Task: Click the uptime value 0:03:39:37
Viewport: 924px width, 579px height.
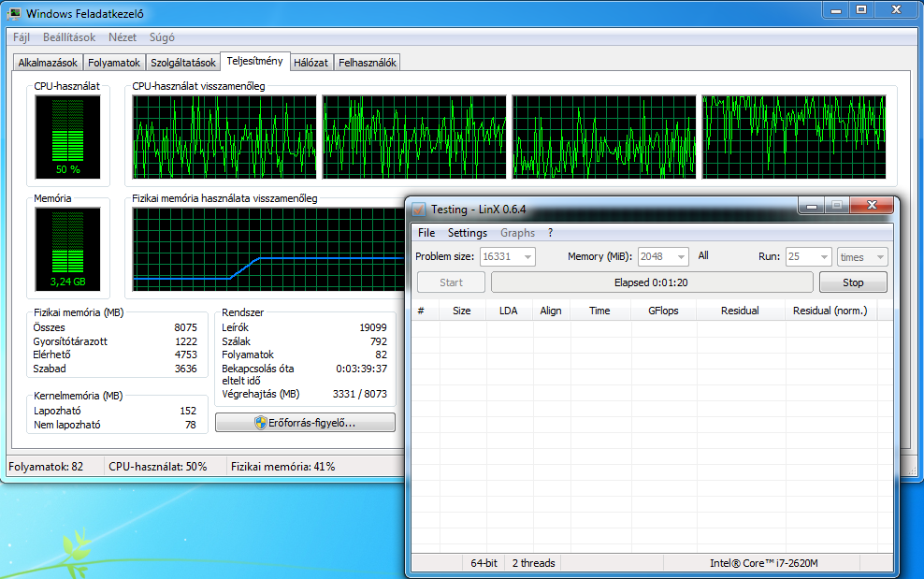Action: pos(361,369)
